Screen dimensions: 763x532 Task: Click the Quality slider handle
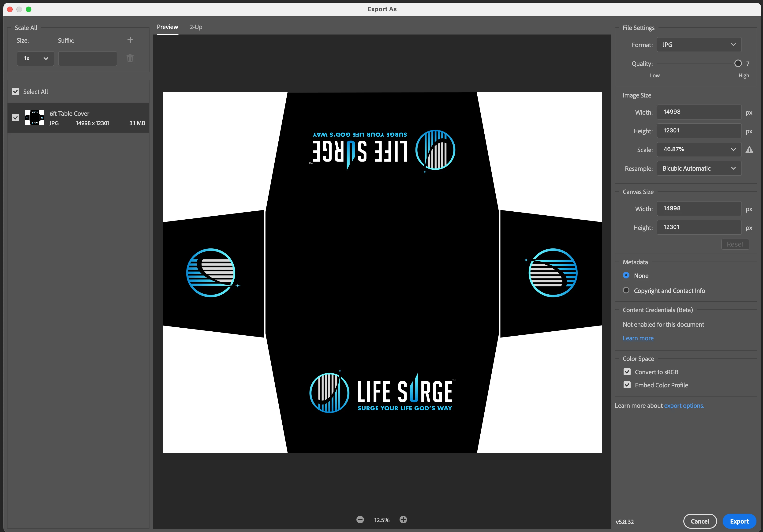[738, 64]
